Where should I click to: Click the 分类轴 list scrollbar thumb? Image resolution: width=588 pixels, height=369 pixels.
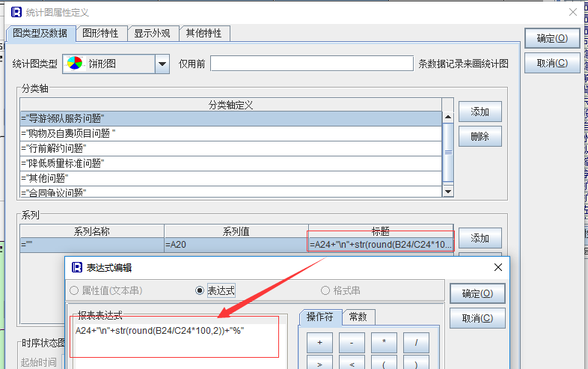tap(448, 152)
